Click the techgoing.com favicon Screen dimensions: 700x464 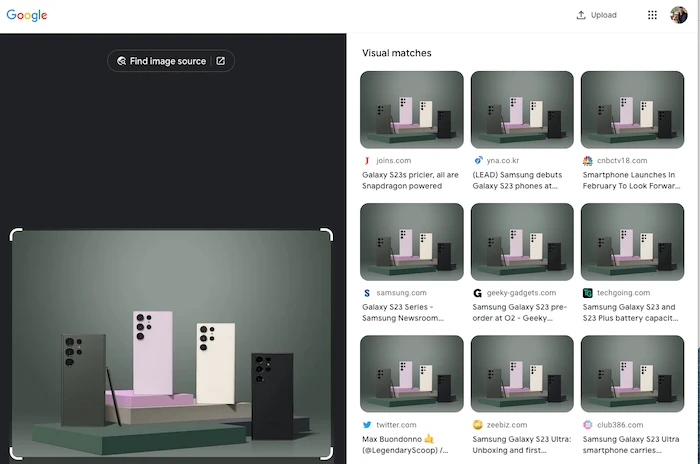588,293
